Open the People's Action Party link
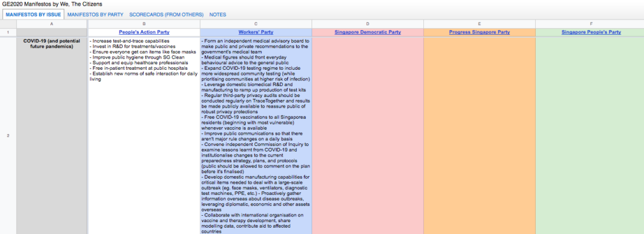This screenshot has height=234, width=644. click(144, 32)
